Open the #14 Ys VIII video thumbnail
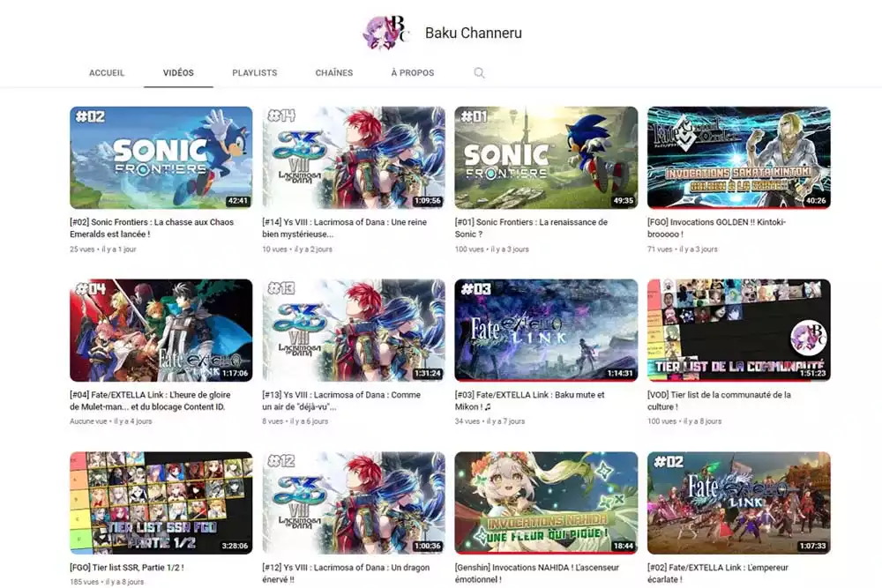The width and height of the screenshot is (882, 588). (354, 158)
